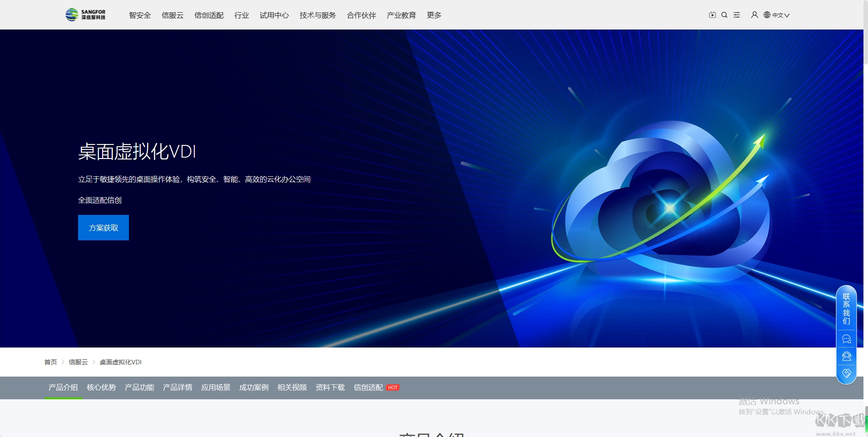The height and width of the screenshot is (437, 868).
Task: Click the 方案获取 button
Action: pyautogui.click(x=104, y=228)
